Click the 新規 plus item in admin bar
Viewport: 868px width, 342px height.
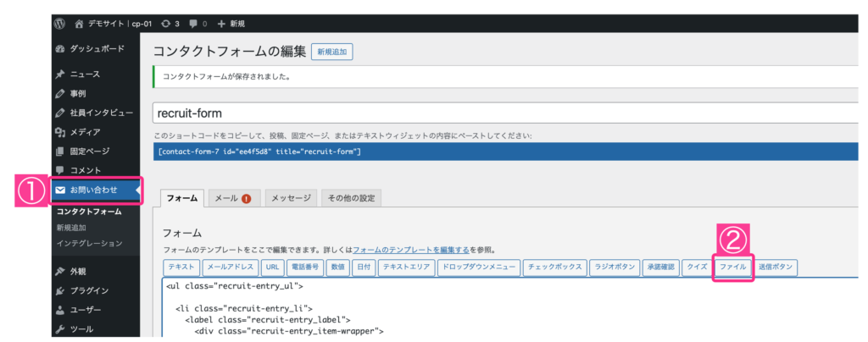(x=231, y=24)
